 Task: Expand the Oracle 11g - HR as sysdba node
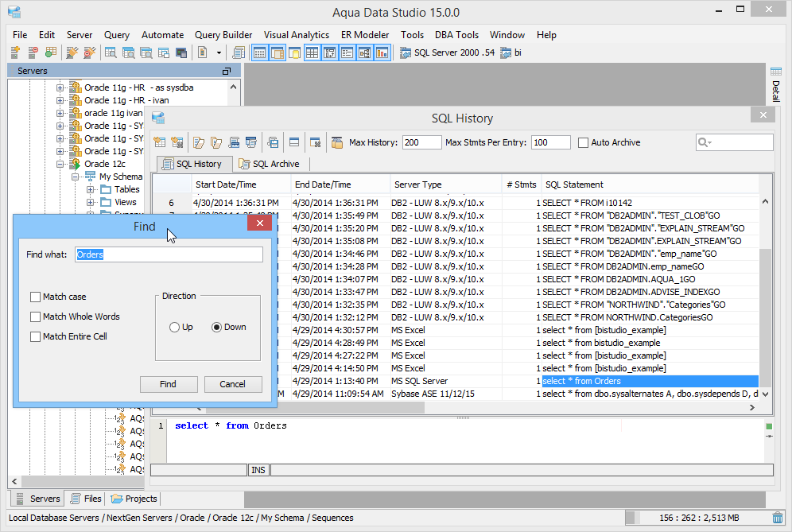click(x=60, y=87)
